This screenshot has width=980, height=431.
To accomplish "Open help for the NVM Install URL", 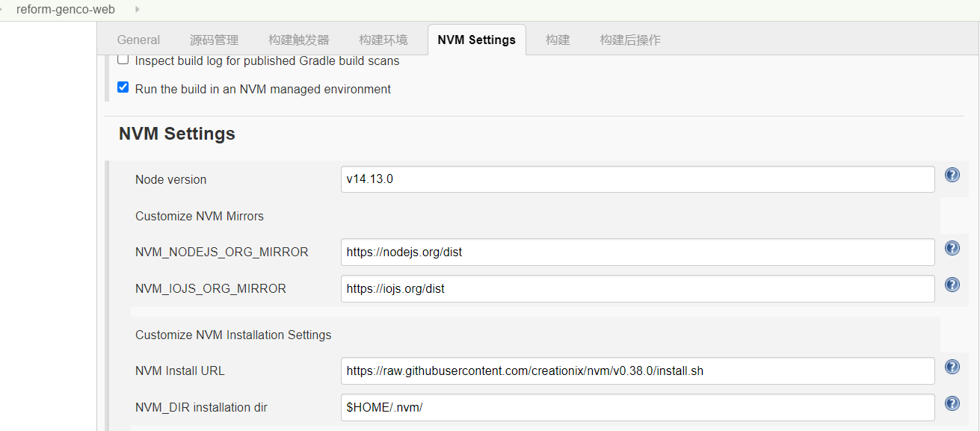I will click(x=952, y=366).
